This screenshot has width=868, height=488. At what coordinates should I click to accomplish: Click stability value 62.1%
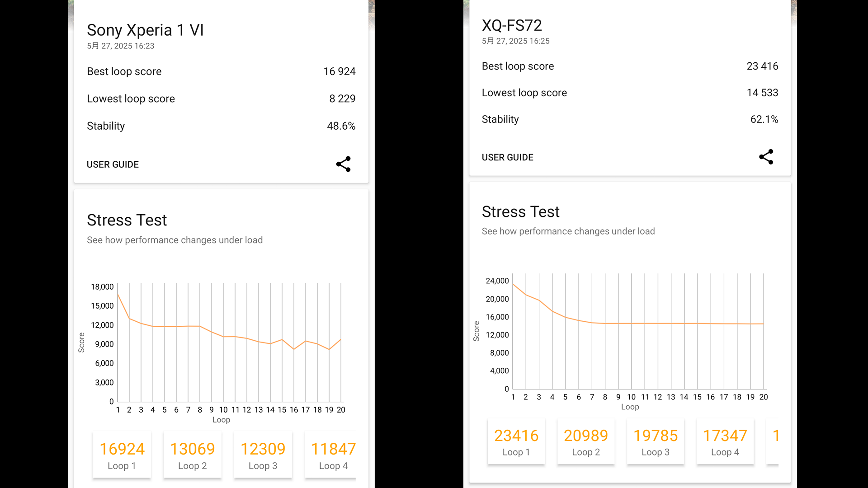pyautogui.click(x=764, y=119)
